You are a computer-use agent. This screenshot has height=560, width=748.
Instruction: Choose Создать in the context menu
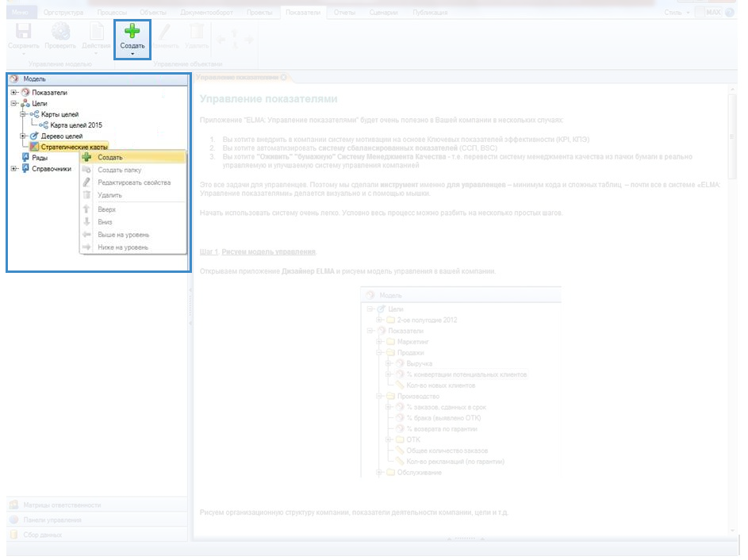pos(110,158)
